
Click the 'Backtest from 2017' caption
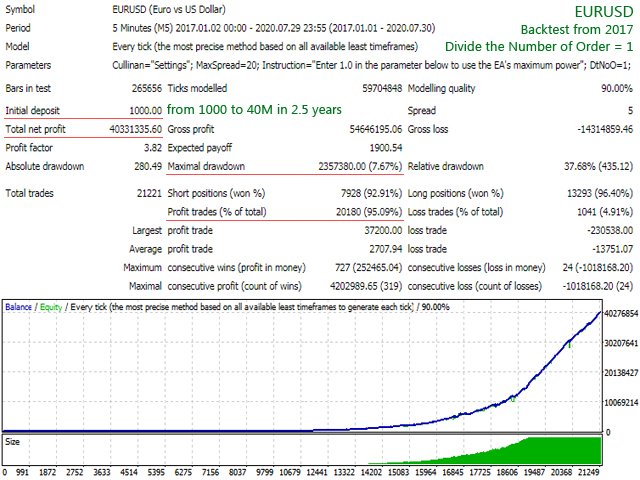(577, 30)
